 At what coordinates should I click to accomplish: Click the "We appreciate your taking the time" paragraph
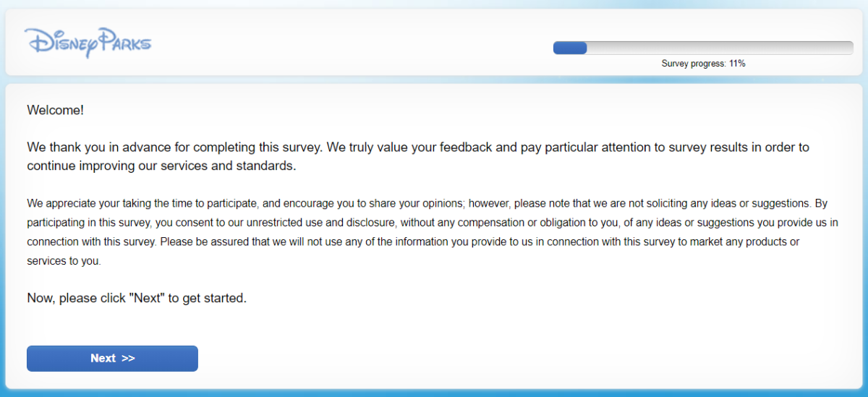coord(433,232)
